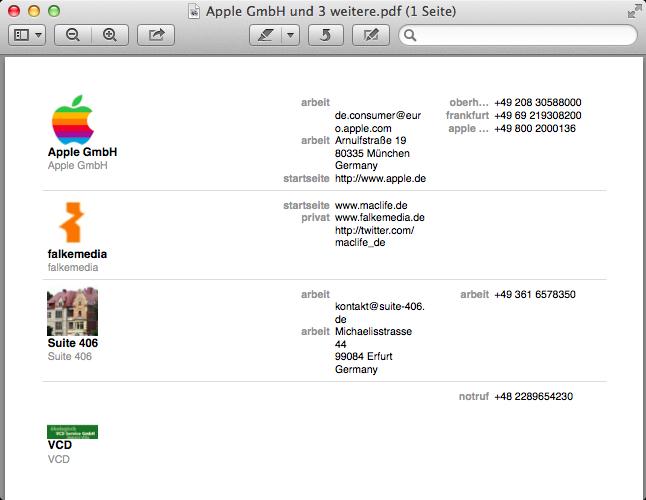This screenshot has width=646, height=500.
Task: Click the www.maclife.de link
Action: [371, 205]
